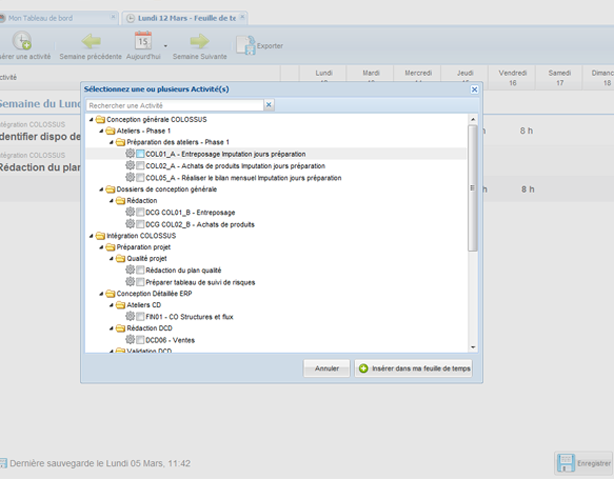614x479 pixels.
Task: Collapse Préparation des ateliers - Phase 1
Action: 111,142
